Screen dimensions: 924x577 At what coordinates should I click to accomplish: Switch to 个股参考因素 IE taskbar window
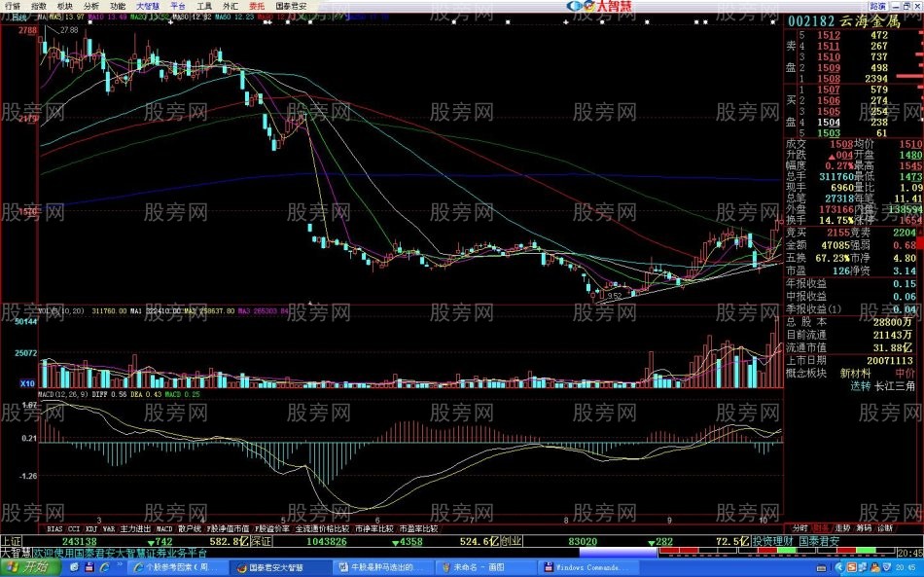[x=177, y=567]
